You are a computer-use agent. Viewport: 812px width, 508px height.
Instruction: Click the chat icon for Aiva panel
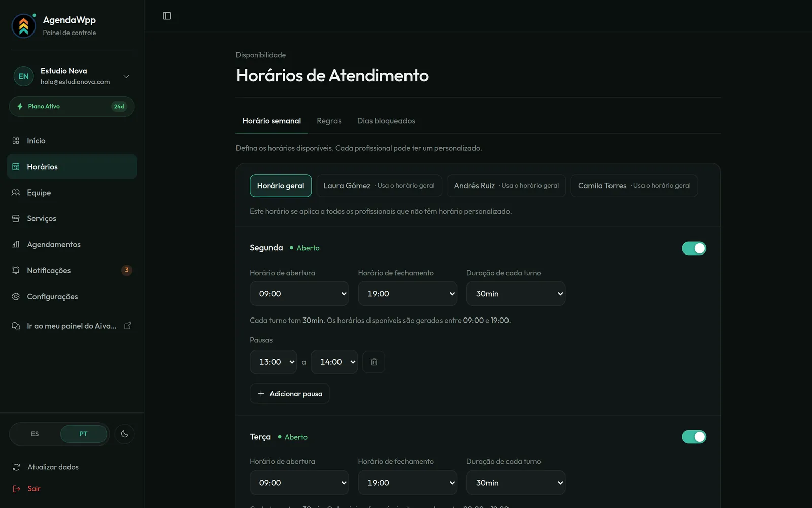tap(16, 326)
